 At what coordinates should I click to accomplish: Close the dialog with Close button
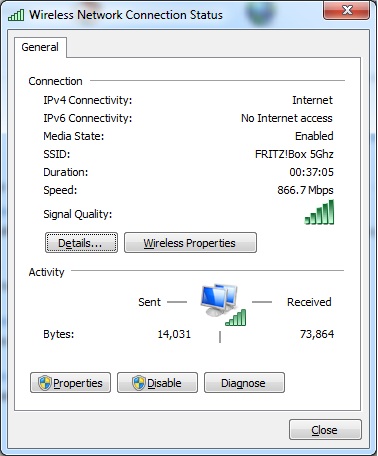point(325,430)
